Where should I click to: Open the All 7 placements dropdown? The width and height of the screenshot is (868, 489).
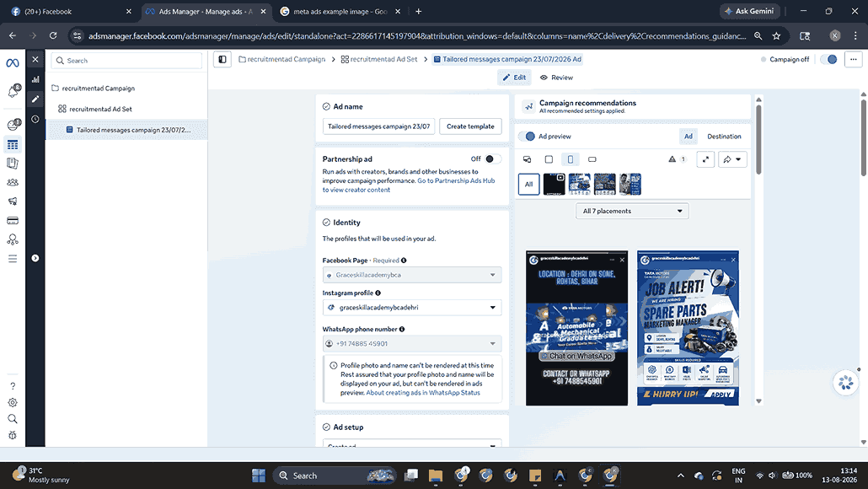pyautogui.click(x=632, y=211)
